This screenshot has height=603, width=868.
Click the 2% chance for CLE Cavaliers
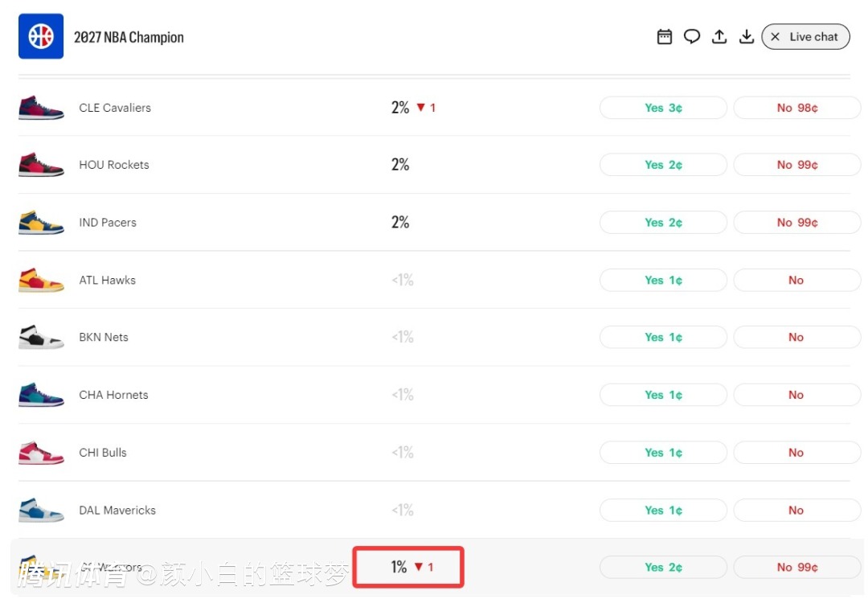point(400,108)
